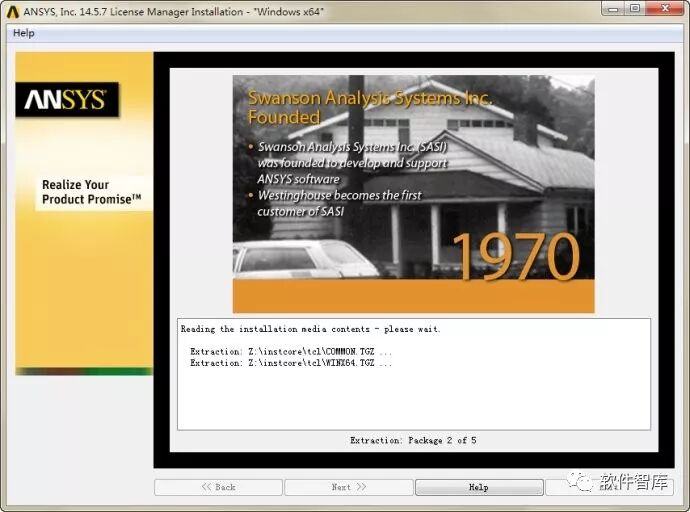The image size is (690, 512).
Task: Click the COMMON.TGZ extraction line
Action: 290,351
